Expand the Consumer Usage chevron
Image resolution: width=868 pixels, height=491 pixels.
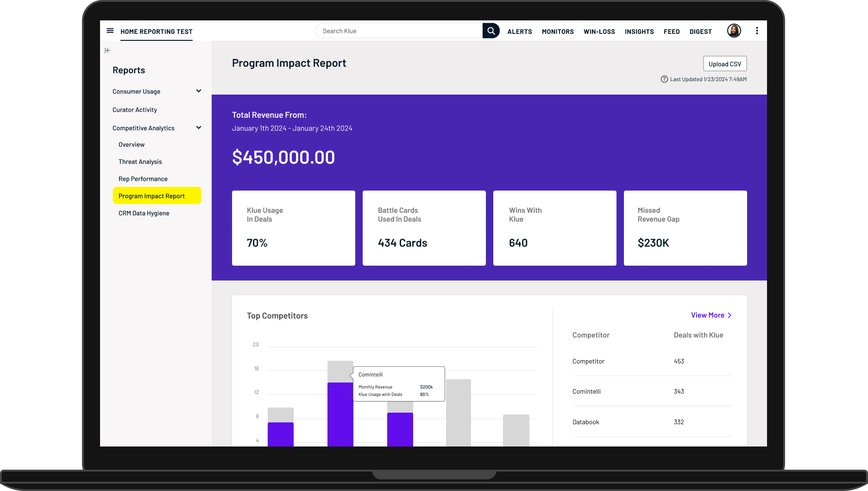click(199, 91)
